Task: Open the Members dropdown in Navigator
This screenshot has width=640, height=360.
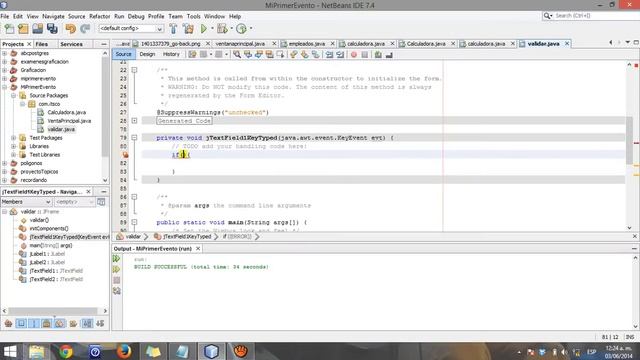Action: (x=26, y=202)
